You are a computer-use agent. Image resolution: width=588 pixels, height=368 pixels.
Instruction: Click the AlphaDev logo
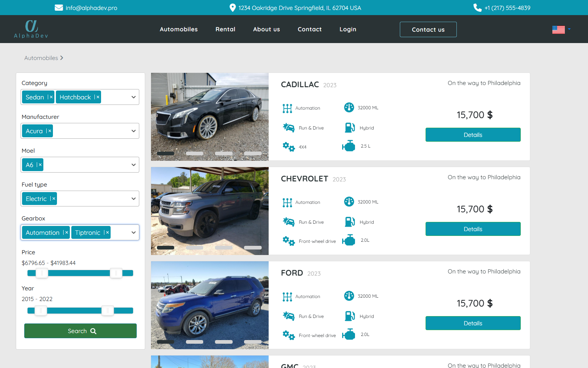[31, 29]
